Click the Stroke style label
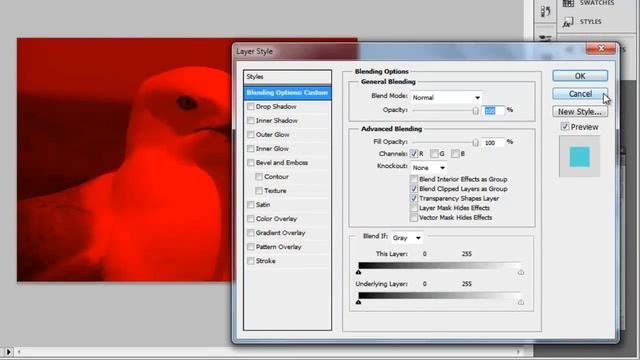 266,261
